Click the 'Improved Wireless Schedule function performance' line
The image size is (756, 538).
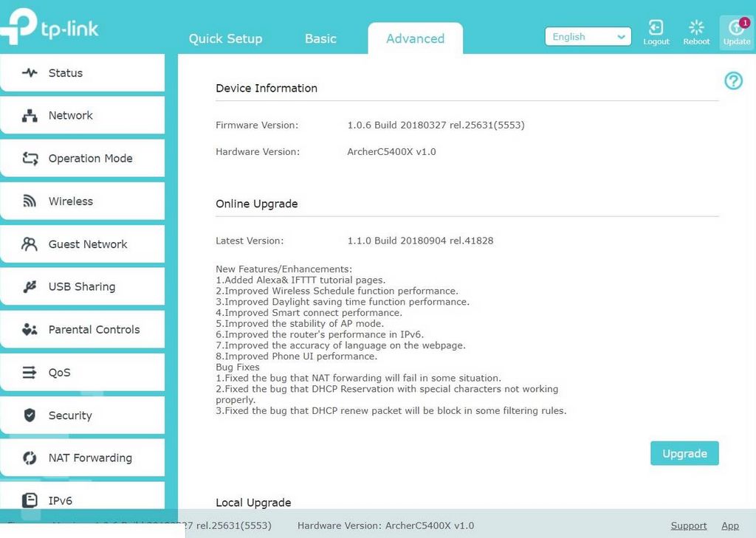(x=337, y=292)
